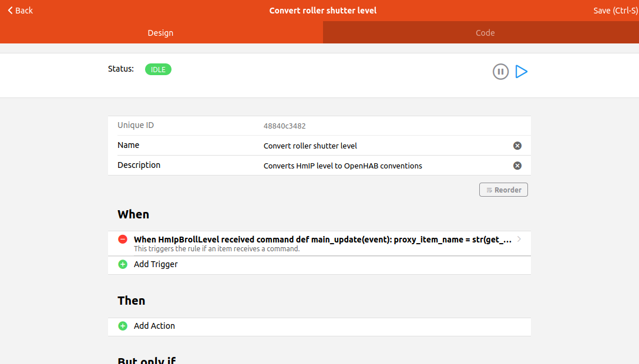Click the Add Trigger label
The width and height of the screenshot is (639, 364).
tap(156, 264)
